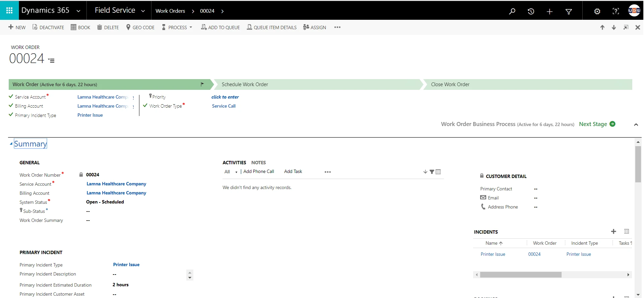Expand the Field Service area chevron
644x298 pixels.
coord(143,11)
